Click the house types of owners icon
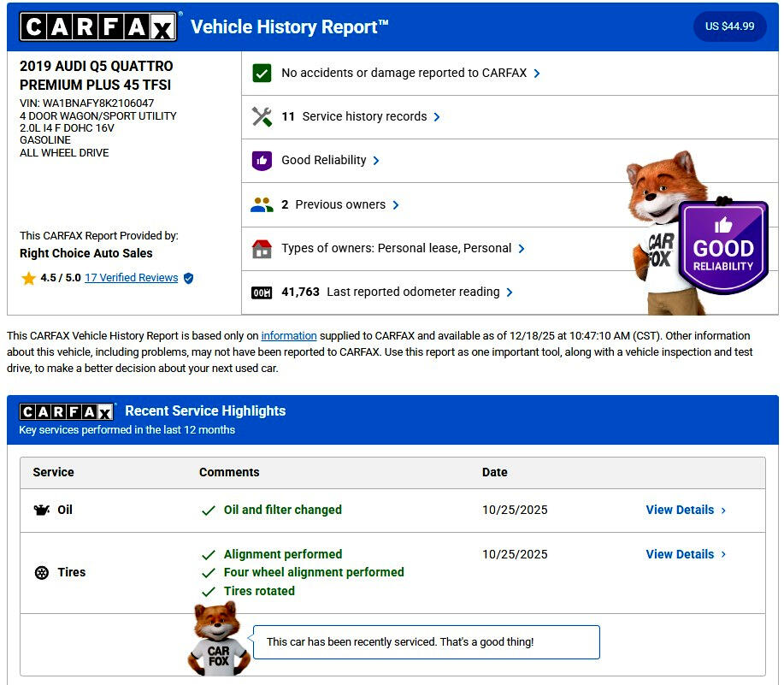 262,249
